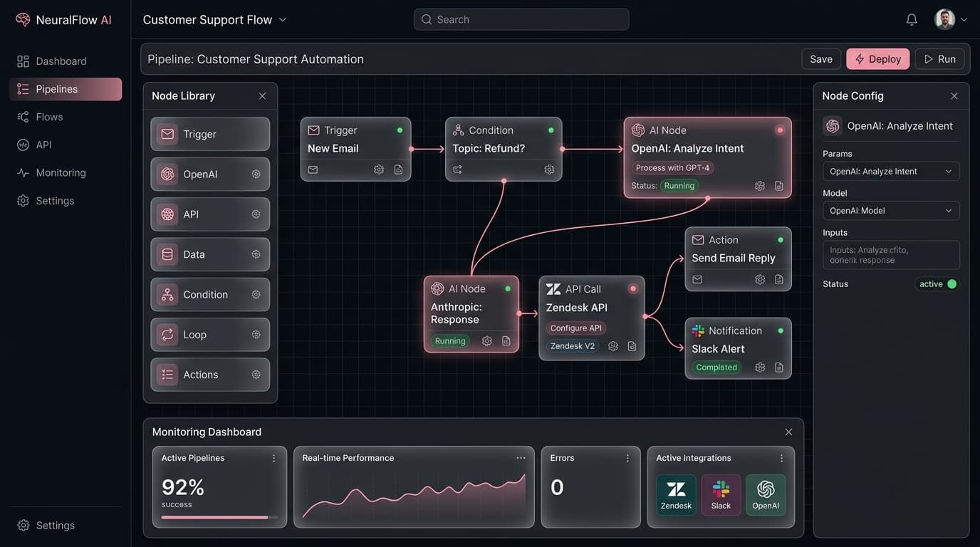The image size is (980, 547).
Task: Click the notification bell icon
Action: (912, 19)
